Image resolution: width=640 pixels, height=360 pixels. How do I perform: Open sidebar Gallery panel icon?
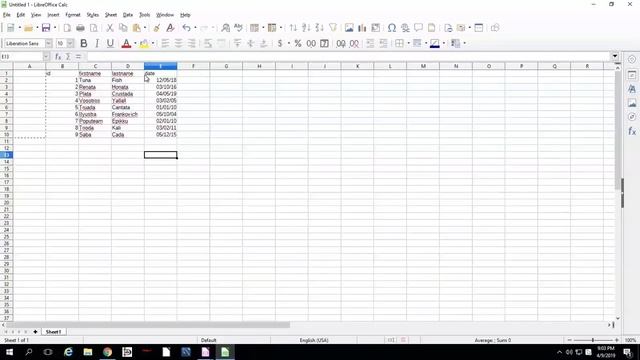point(632,103)
